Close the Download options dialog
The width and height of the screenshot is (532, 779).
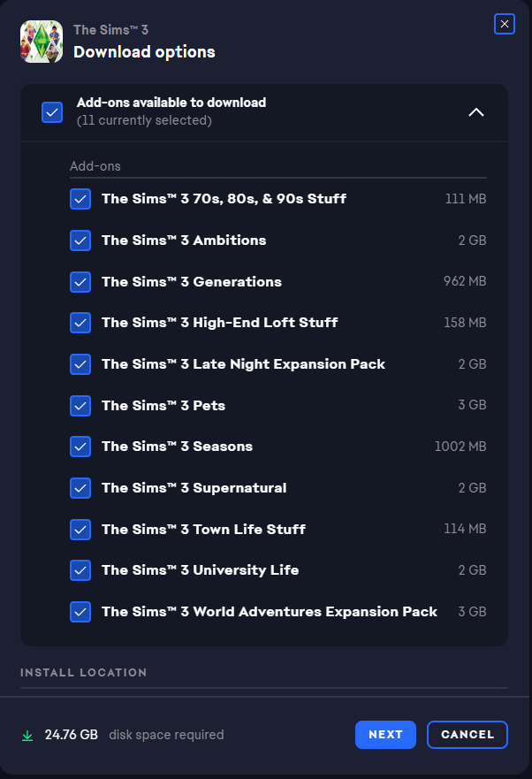505,24
